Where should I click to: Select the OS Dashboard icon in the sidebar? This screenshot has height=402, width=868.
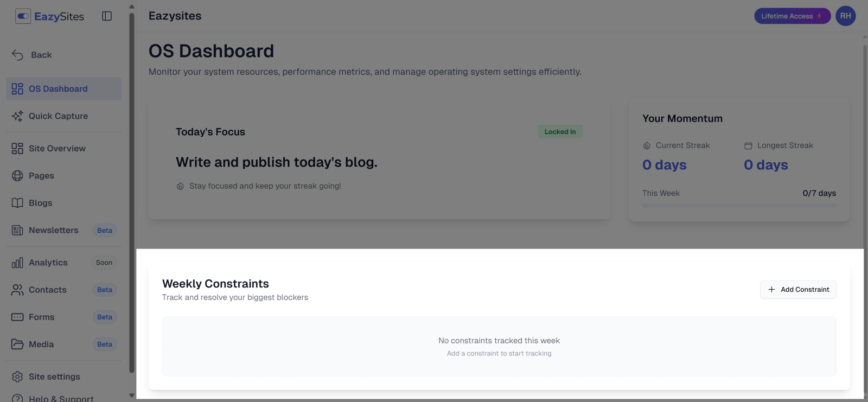click(17, 88)
